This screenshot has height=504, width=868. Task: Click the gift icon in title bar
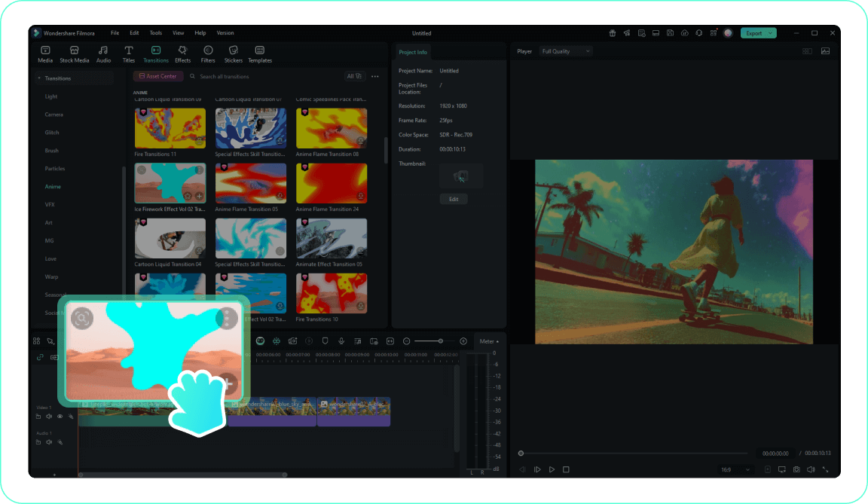pyautogui.click(x=613, y=33)
